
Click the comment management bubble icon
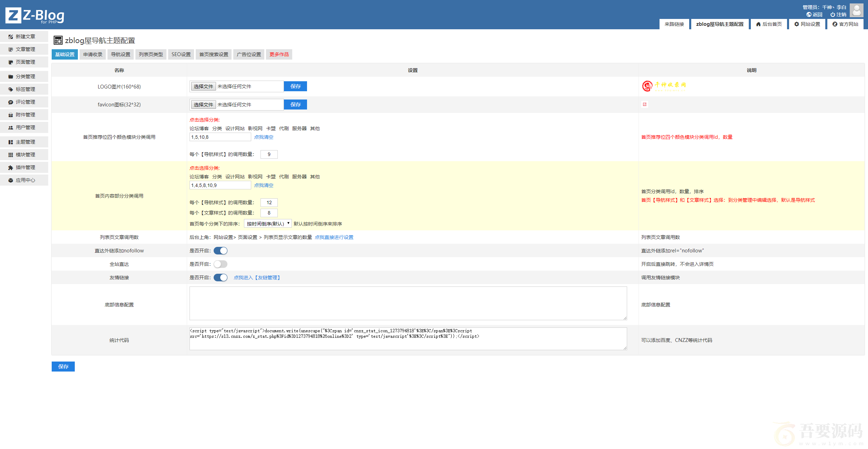pyautogui.click(x=11, y=102)
